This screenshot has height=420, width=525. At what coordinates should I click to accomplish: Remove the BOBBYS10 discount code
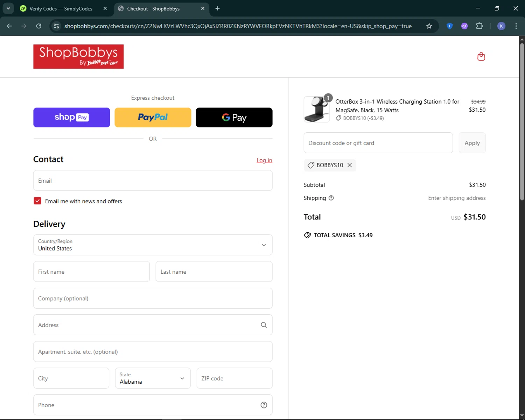(x=349, y=165)
